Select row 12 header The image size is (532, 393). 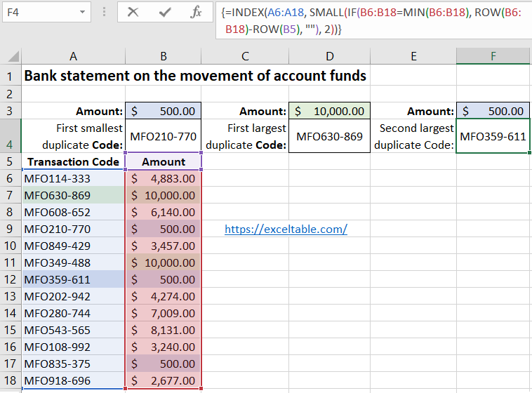coord(11,279)
